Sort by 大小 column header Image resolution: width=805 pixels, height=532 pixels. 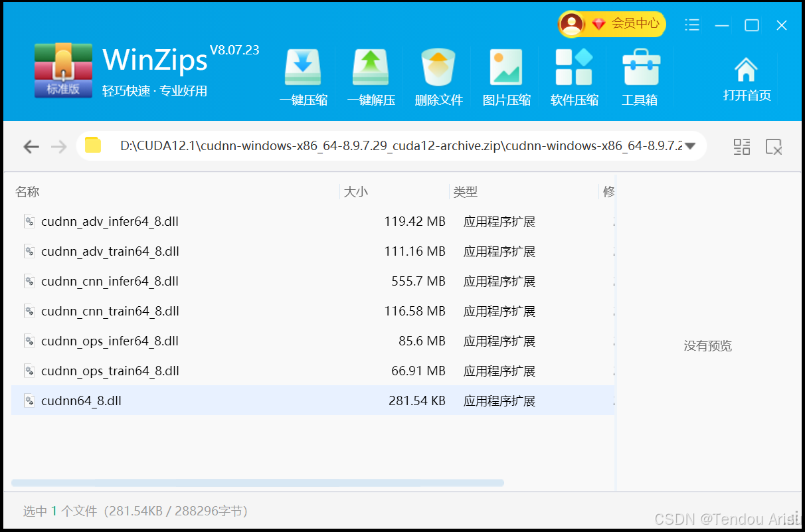click(355, 192)
